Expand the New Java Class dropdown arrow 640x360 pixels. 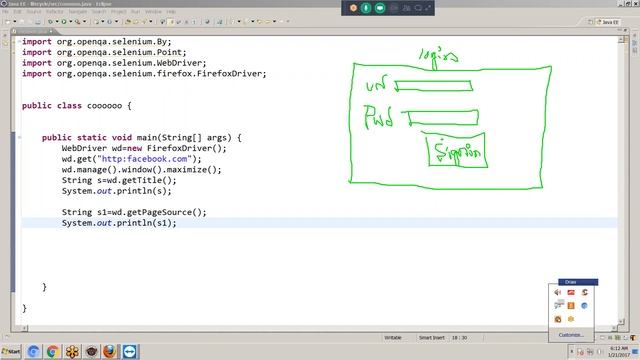click(116, 22)
